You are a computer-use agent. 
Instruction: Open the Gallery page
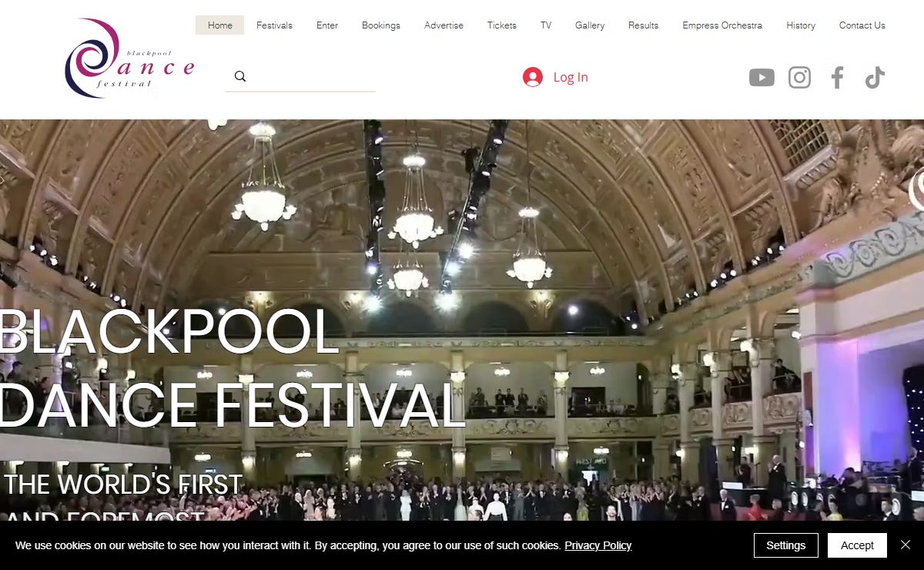(590, 25)
